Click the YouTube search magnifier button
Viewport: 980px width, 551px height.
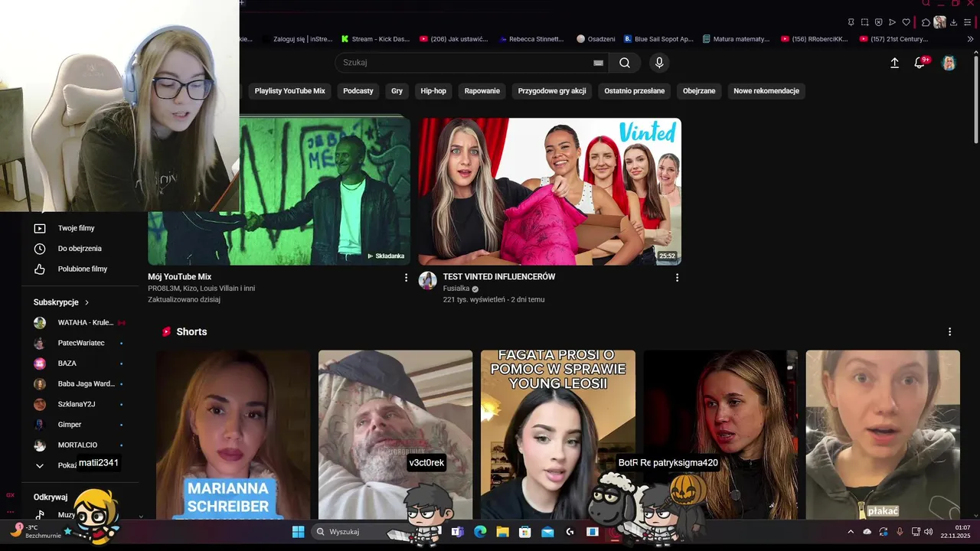625,63
